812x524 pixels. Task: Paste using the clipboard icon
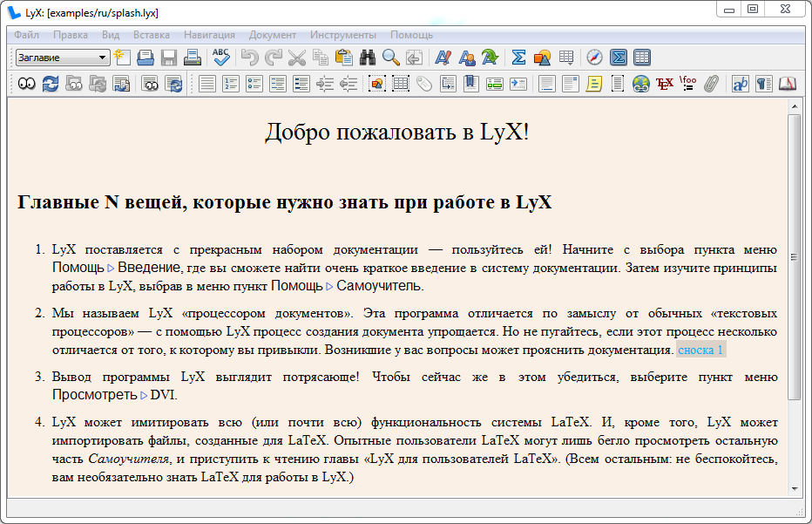[344, 58]
